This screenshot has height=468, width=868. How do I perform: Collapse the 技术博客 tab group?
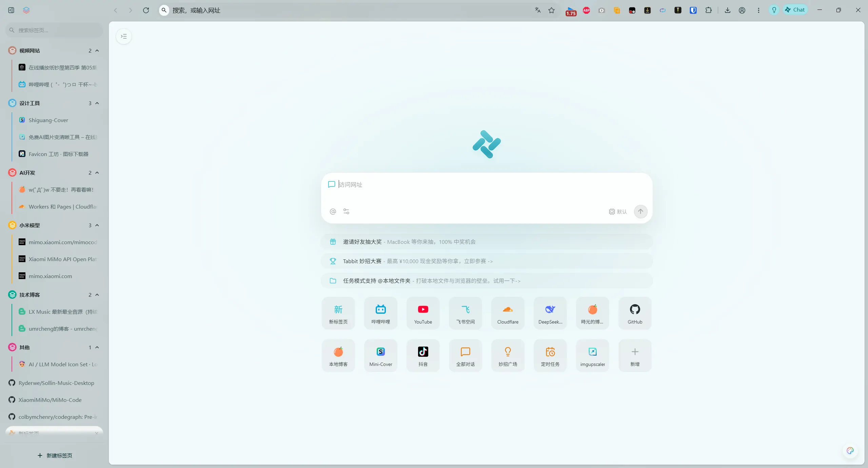pyautogui.click(x=97, y=295)
